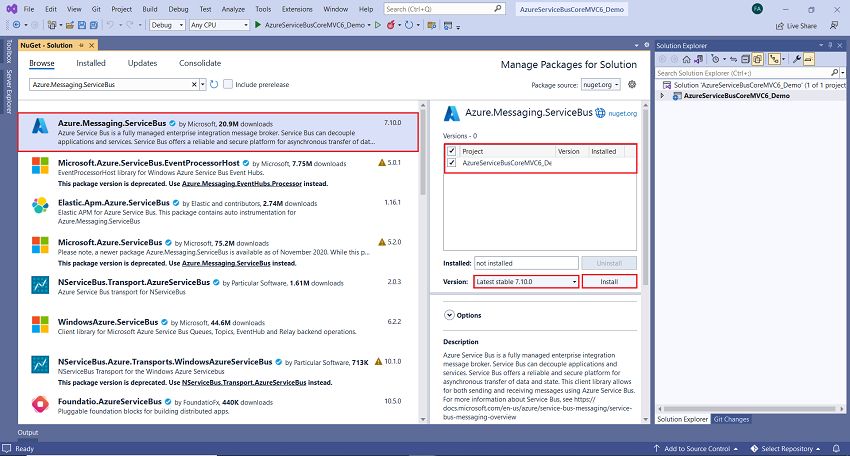Image resolution: width=850 pixels, height=456 pixels.
Task: Click Azure.Messaging.EventHubs.Processor link
Action: 242,183
